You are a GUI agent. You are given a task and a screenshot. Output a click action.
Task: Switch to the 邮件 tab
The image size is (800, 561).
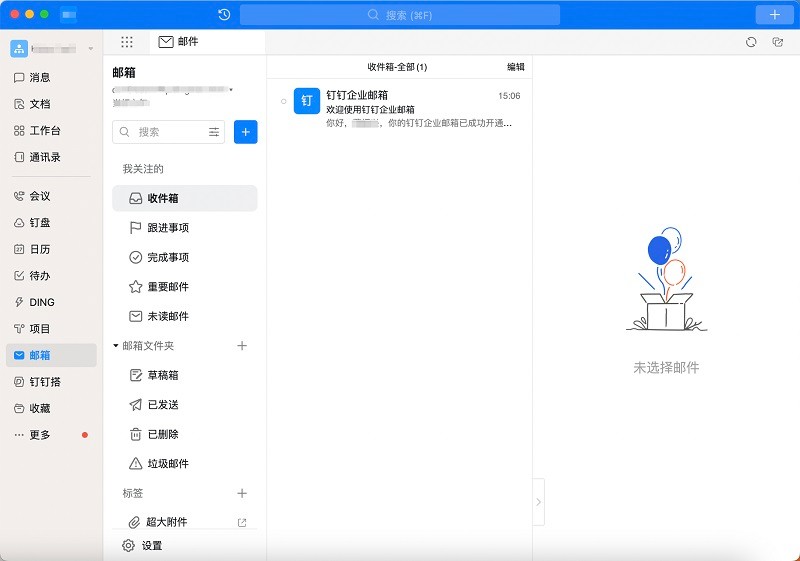[x=178, y=42]
